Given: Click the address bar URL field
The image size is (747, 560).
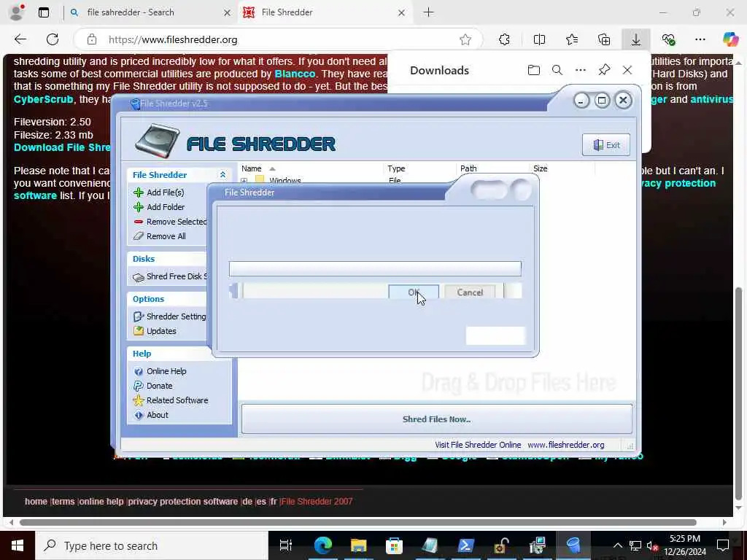Looking at the screenshot, I should pos(276,39).
